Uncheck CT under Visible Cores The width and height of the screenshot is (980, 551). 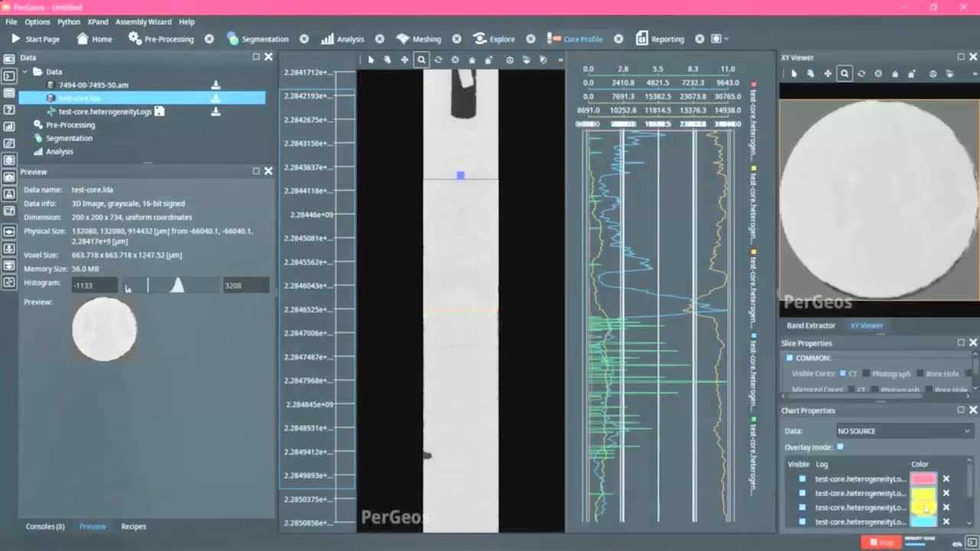tap(843, 373)
